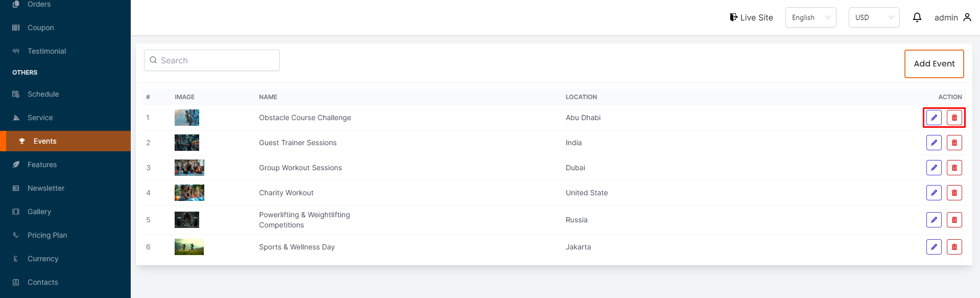This screenshot has height=298, width=980.
Task: Open the USD currency dropdown
Action: coord(874,17)
